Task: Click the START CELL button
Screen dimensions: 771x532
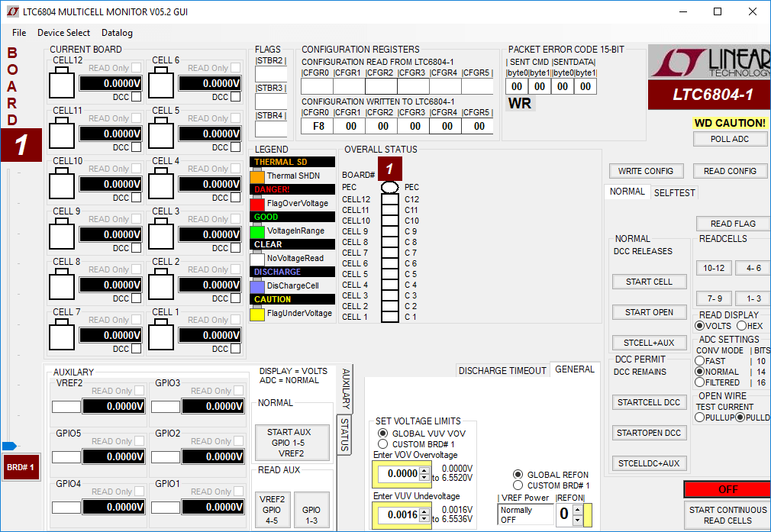Action: pos(649,282)
